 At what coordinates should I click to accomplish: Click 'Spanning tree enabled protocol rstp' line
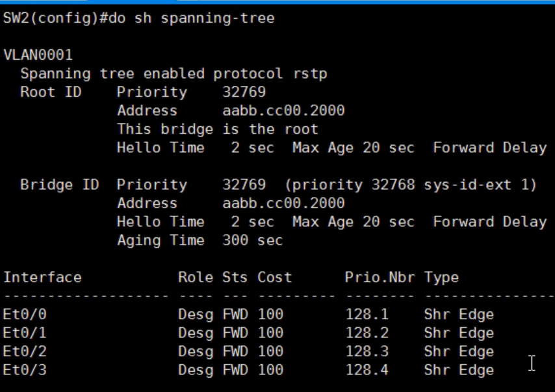point(174,73)
